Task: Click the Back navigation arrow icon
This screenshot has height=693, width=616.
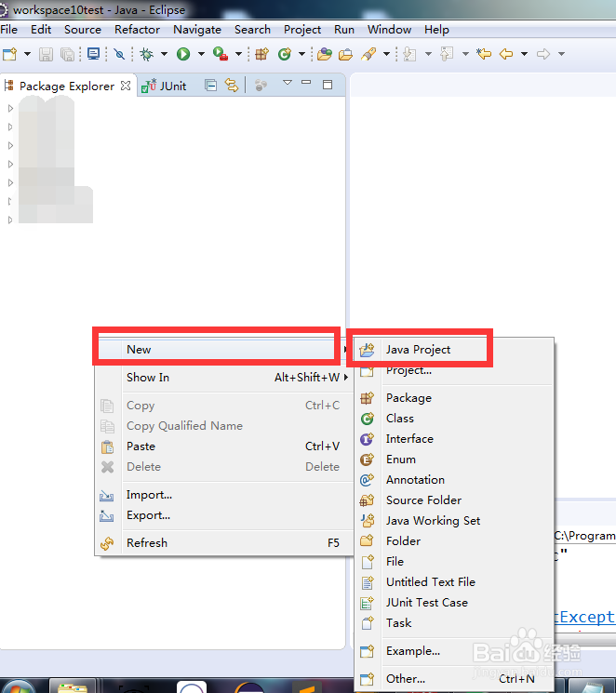Action: point(506,54)
